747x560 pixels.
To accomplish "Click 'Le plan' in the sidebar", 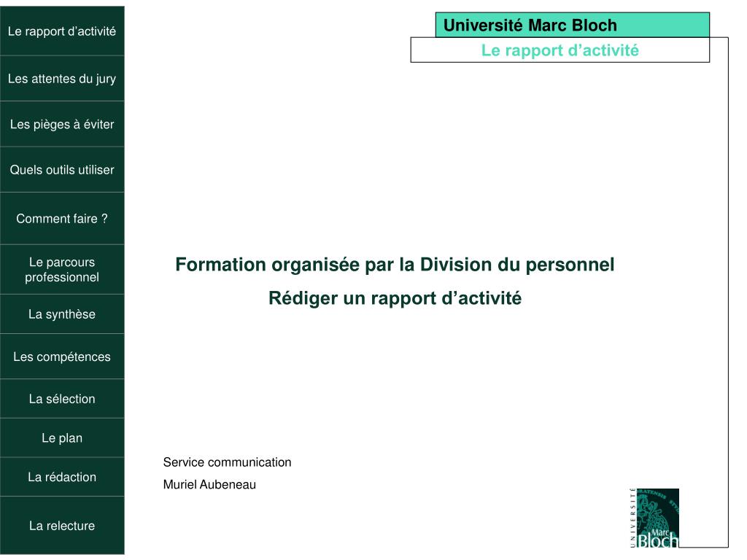I will coord(62,438).
